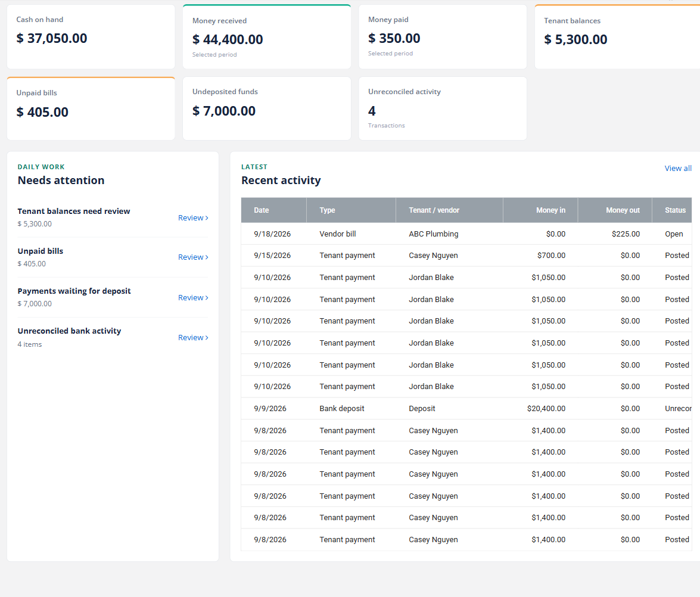This screenshot has height=597, width=700.
Task: Click the Vendor bill type cell
Action: point(338,234)
